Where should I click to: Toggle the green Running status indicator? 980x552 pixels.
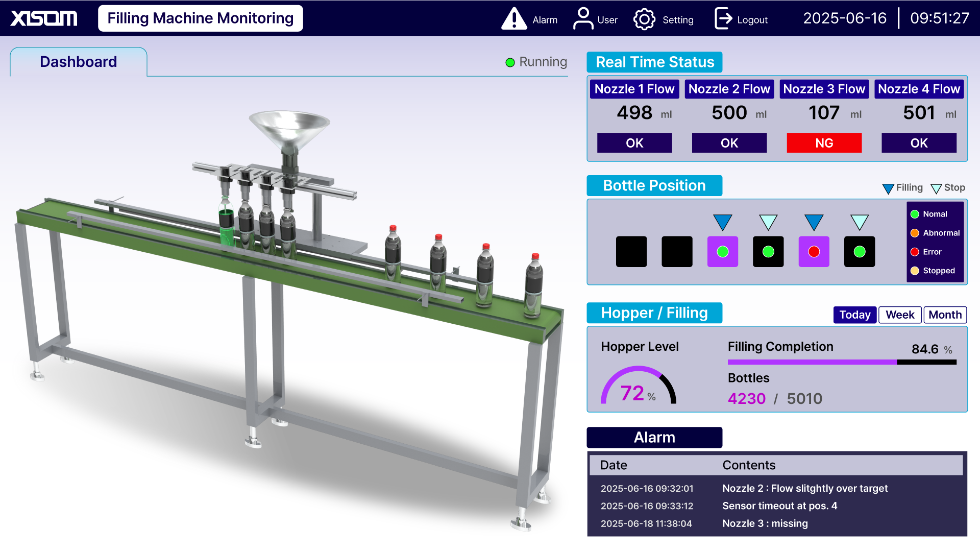509,62
